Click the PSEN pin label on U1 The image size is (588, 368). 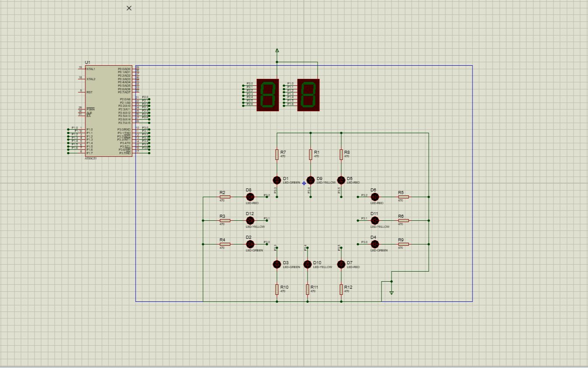[91, 109]
